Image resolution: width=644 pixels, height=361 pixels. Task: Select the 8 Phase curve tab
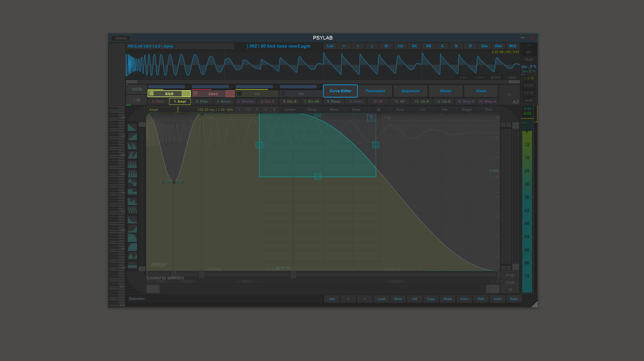tap(334, 102)
